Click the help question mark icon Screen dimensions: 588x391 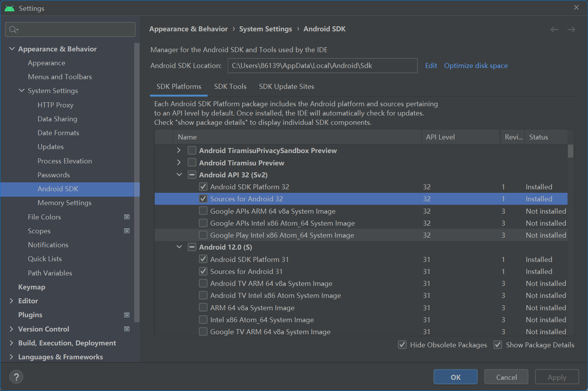(x=16, y=377)
